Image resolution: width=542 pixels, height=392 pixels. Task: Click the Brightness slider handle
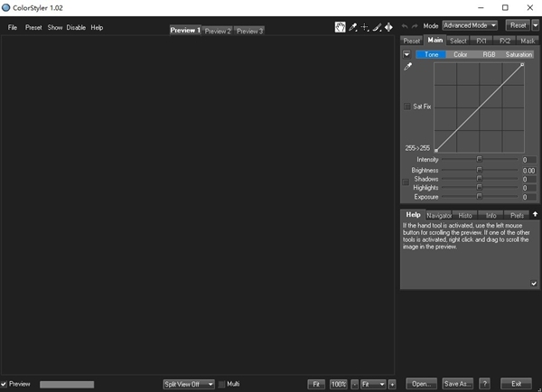click(x=480, y=170)
